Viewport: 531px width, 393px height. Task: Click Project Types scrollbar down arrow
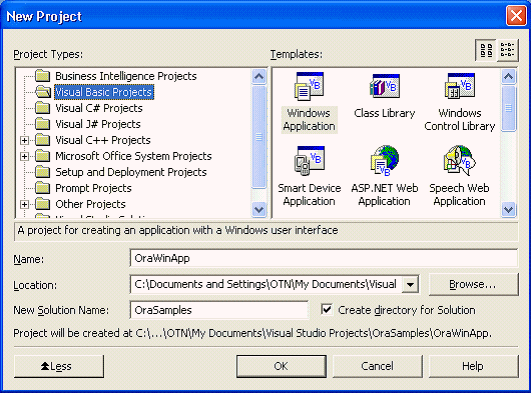pos(259,209)
